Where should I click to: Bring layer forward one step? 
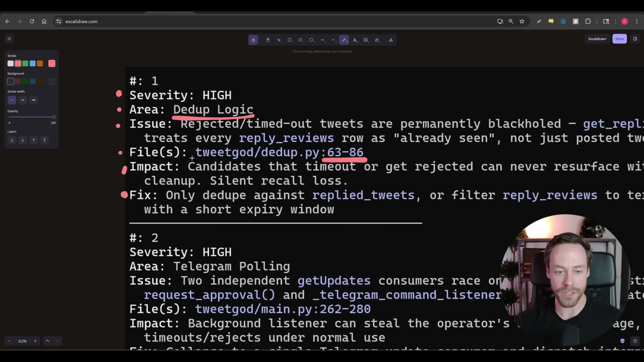click(34, 140)
